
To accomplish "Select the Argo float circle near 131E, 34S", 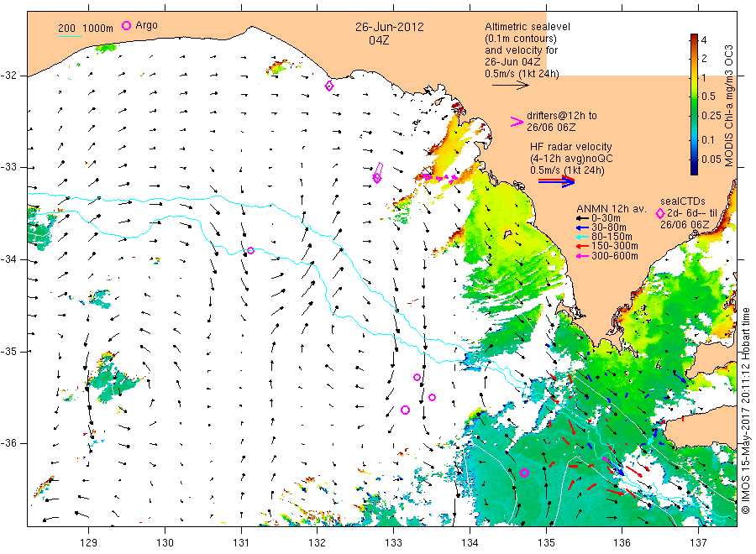I will pos(250,250).
